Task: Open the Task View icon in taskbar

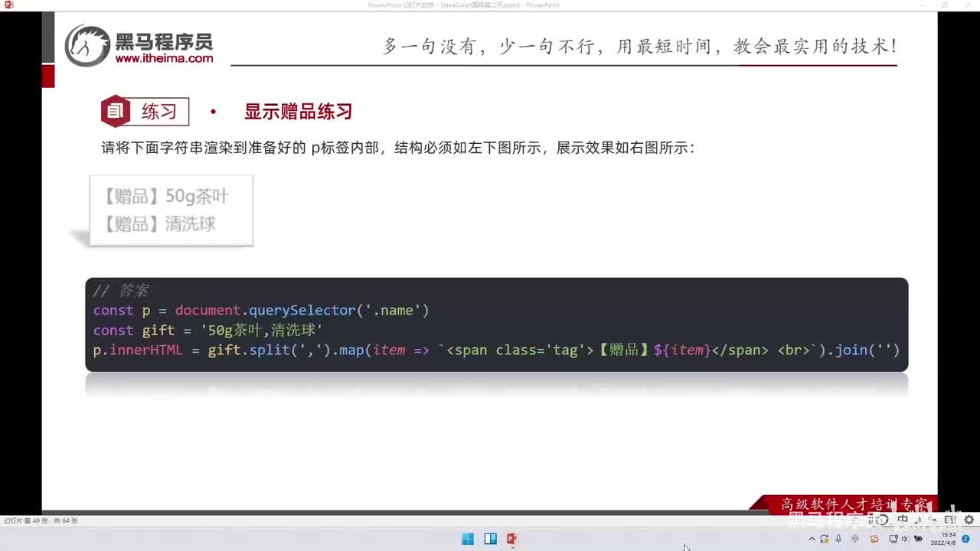Action: 490,539
